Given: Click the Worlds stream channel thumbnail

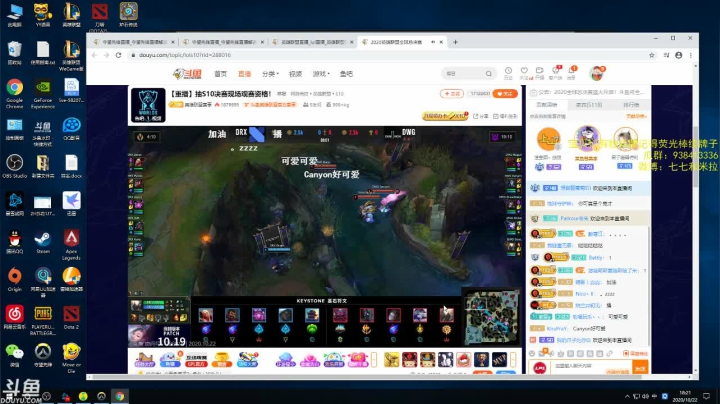Looking at the screenshot, I should tap(148, 105).
